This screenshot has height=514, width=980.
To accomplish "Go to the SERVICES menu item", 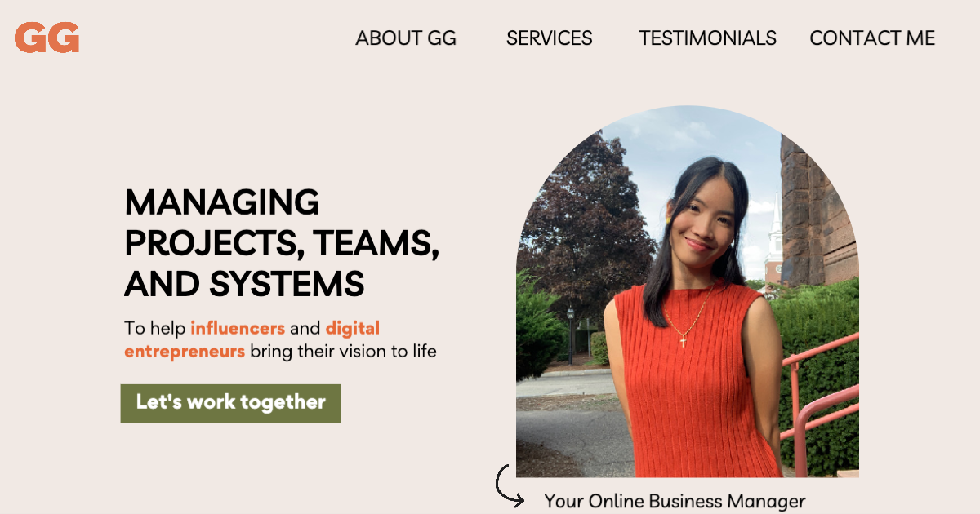I will tap(550, 38).
